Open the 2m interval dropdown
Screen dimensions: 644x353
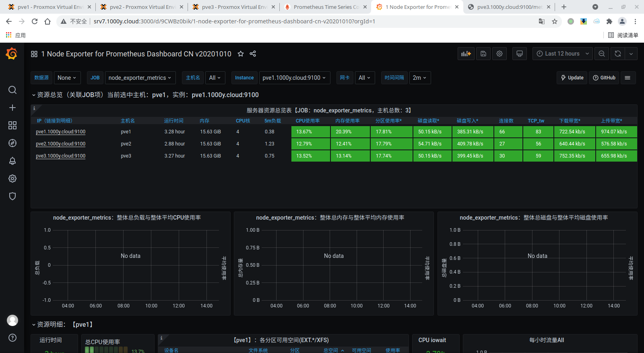(x=419, y=78)
